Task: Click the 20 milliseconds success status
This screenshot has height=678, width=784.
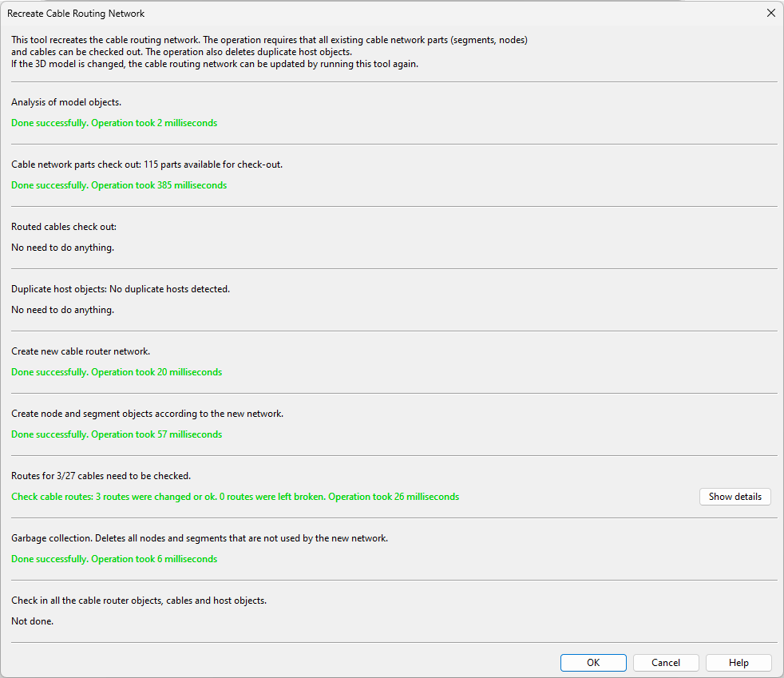Action: [x=117, y=372]
